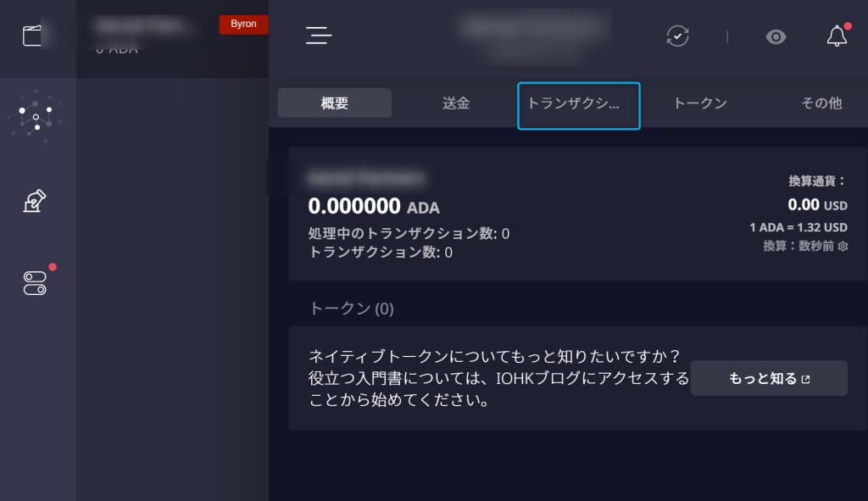Click the 0.000000 ADA balance amount

[x=374, y=207]
